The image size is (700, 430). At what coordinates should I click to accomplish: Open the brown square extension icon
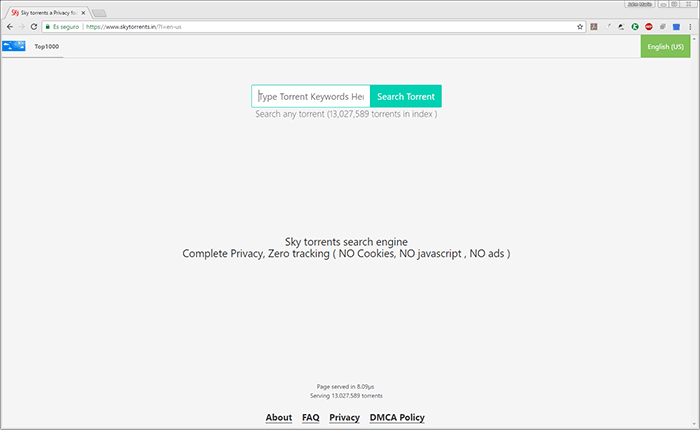point(594,27)
